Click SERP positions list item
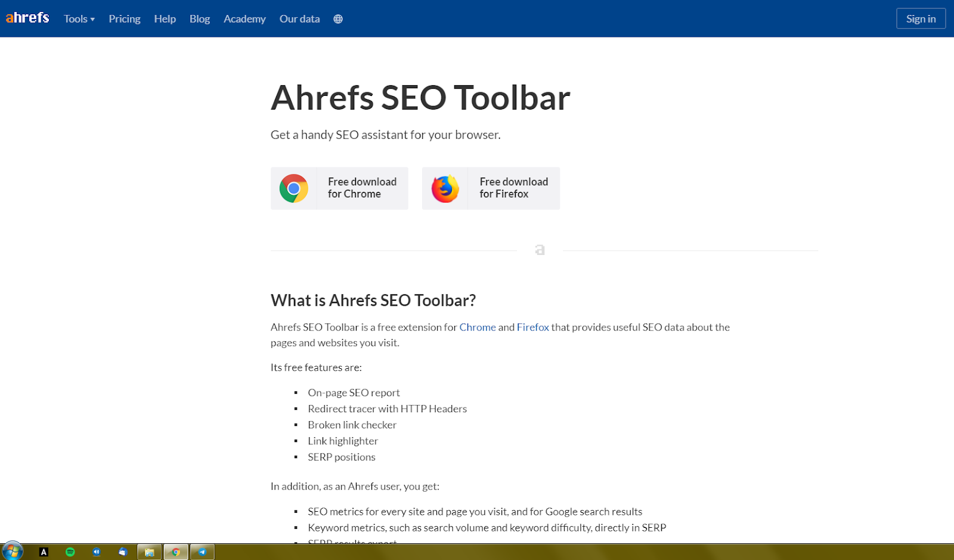This screenshot has height=560, width=954. coord(342,457)
